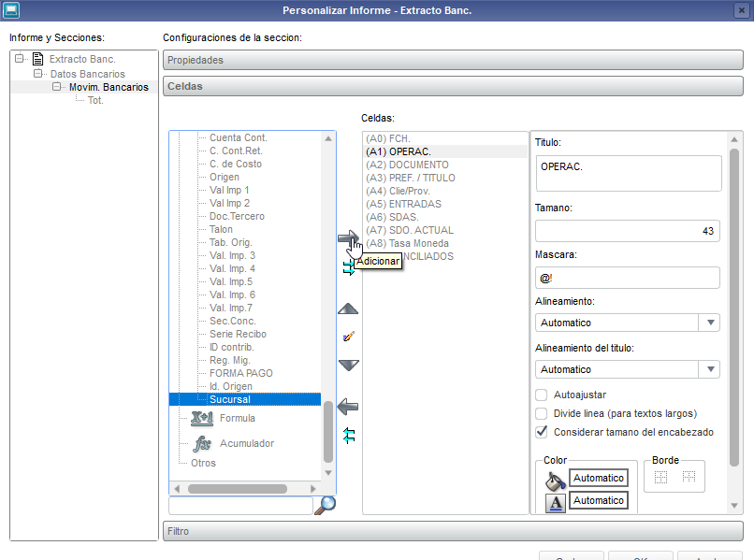Click the first border style icon
Image resolution: width=754 pixels, height=560 pixels.
click(660, 477)
